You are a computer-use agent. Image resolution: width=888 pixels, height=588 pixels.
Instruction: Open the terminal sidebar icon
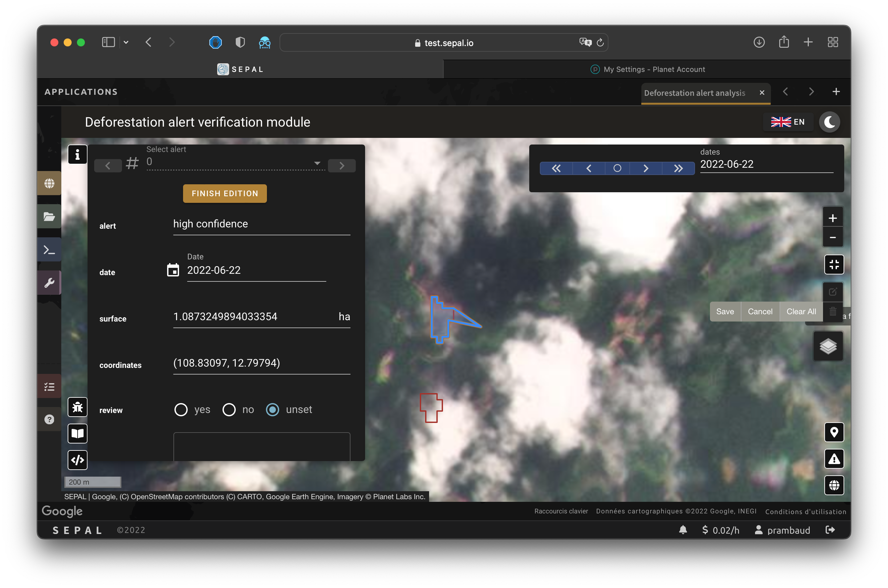[49, 250]
